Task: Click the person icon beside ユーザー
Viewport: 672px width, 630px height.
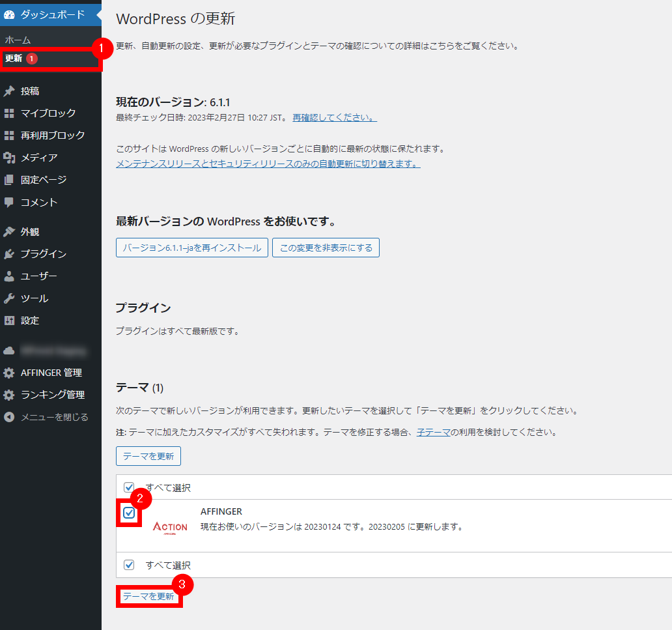Action: 9,276
